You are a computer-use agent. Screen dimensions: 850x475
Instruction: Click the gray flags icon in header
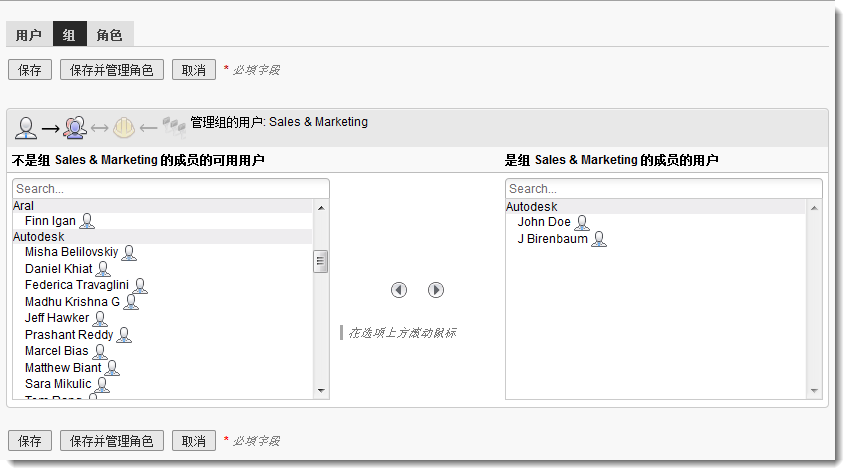[174, 126]
